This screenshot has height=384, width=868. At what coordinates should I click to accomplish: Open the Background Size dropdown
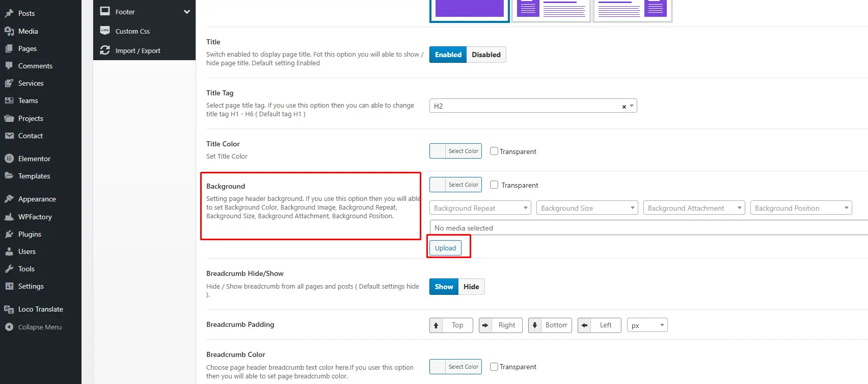[587, 208]
